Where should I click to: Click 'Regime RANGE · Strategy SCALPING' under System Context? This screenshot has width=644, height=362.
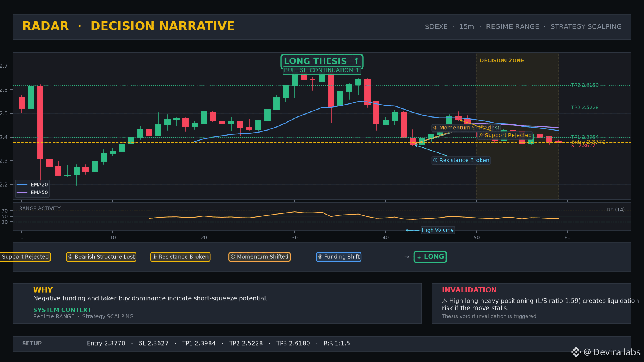[84, 316]
